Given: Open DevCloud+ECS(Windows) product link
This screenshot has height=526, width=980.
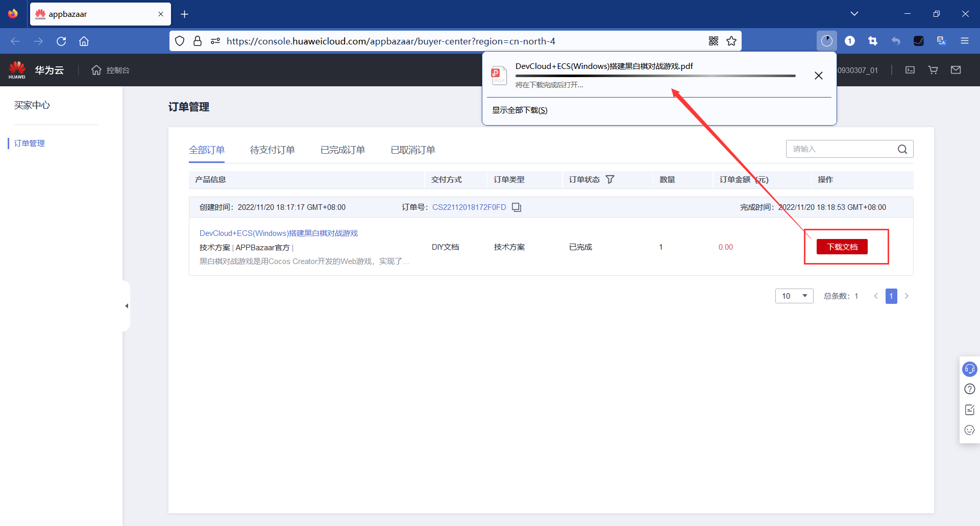Looking at the screenshot, I should click(x=279, y=233).
